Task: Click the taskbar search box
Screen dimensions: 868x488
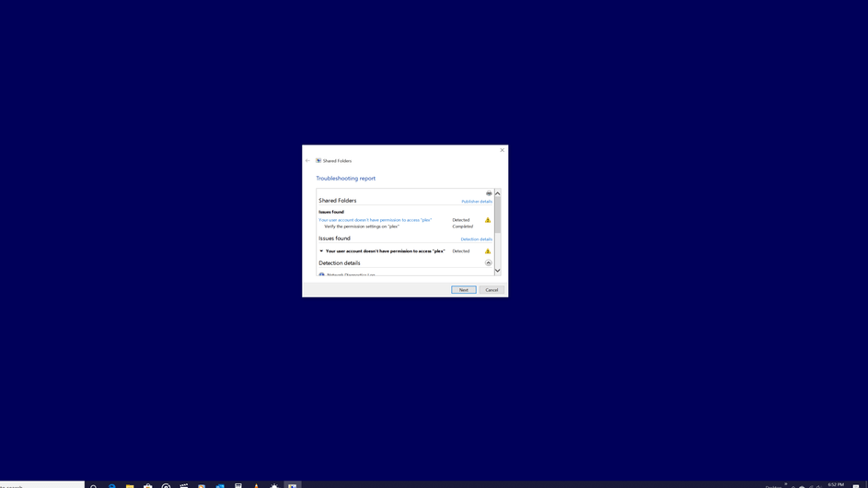Action: point(42,485)
